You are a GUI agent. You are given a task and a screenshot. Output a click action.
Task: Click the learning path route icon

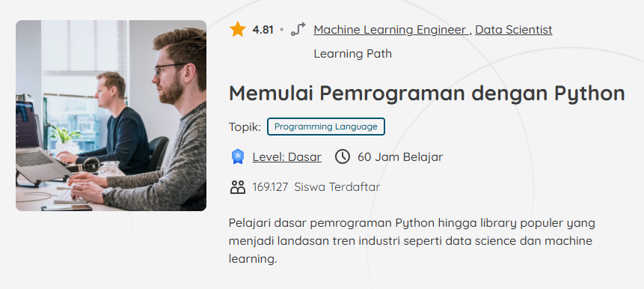tap(298, 30)
